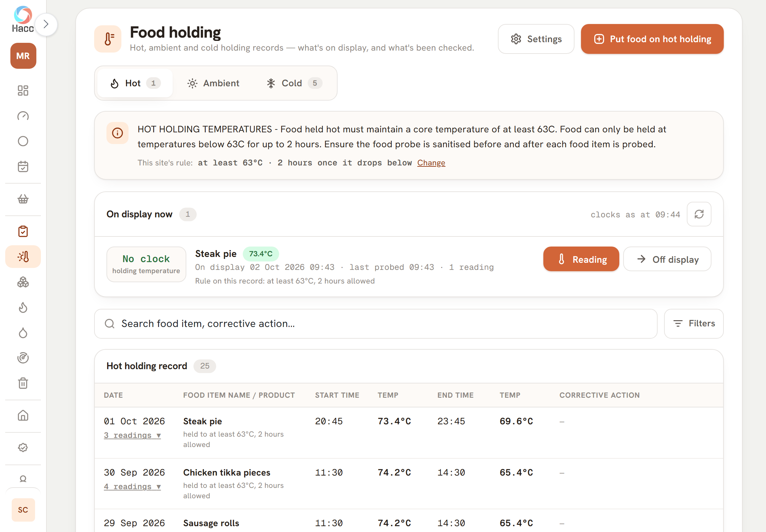This screenshot has width=766, height=532.
Task: Open the home icon in sidebar
Action: pos(23,415)
